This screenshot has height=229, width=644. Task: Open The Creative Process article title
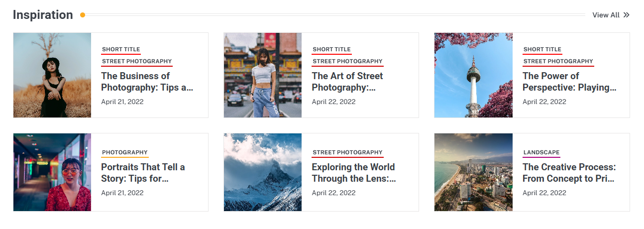click(569, 173)
